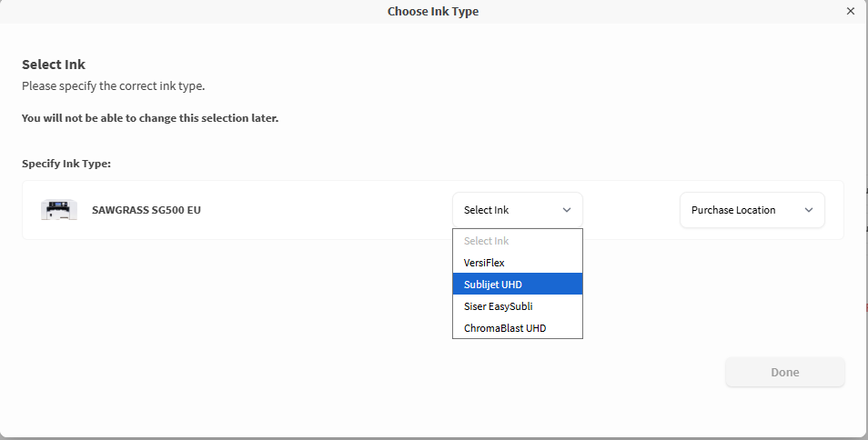This screenshot has height=440, width=868.
Task: Click 'Please specify the correct ink type' text
Action: click(x=114, y=86)
